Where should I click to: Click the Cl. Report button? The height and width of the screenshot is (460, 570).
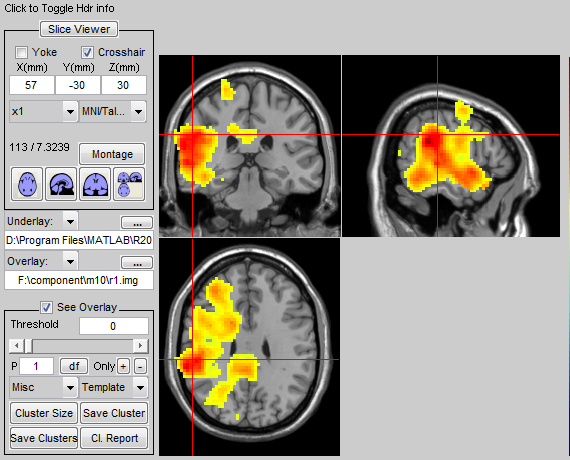click(x=115, y=438)
